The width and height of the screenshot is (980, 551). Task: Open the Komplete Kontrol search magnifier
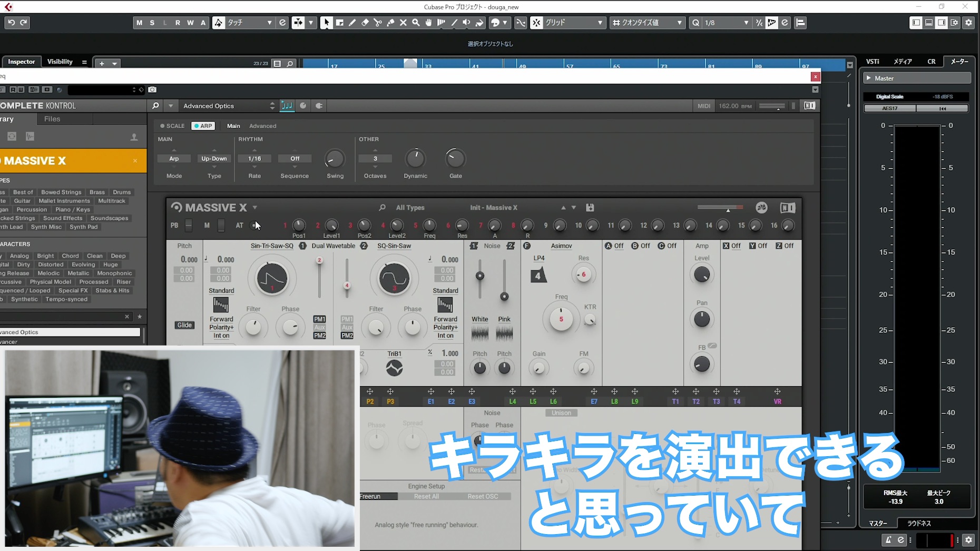155,106
